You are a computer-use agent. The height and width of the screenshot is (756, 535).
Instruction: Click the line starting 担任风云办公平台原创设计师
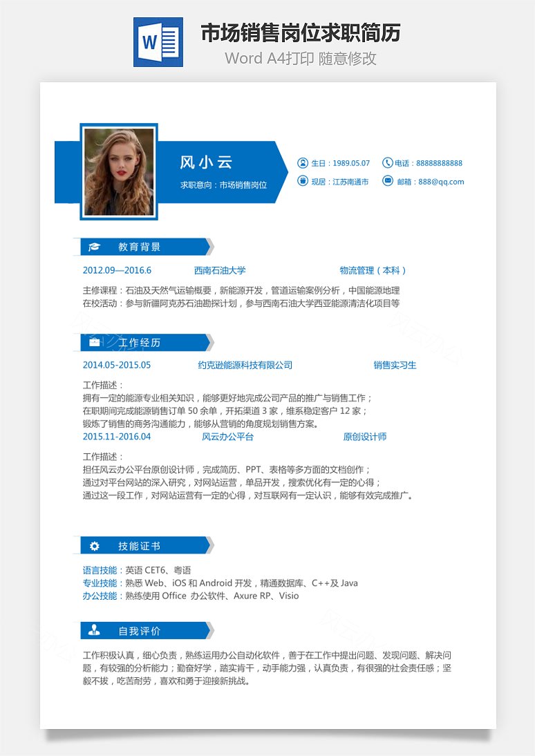(227, 469)
